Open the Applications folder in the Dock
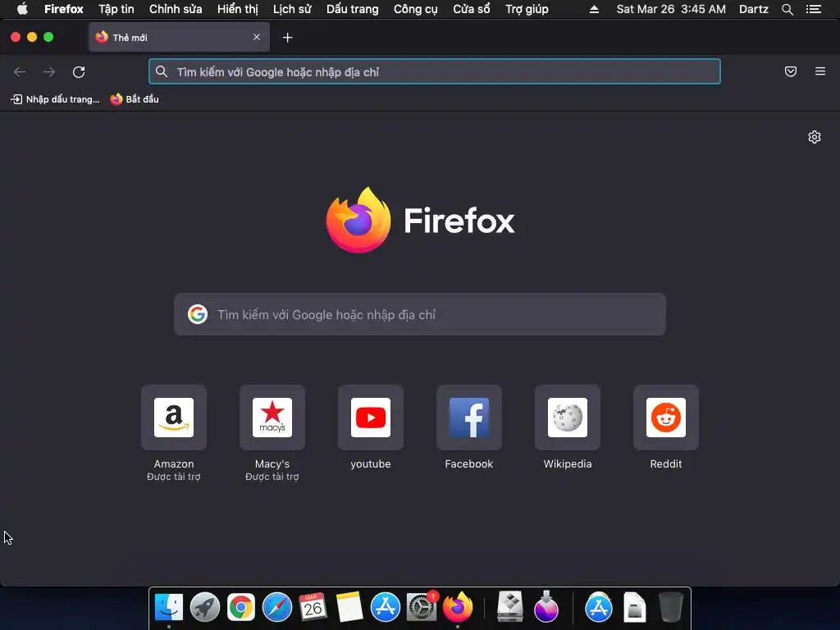Image resolution: width=840 pixels, height=630 pixels. pos(598,608)
